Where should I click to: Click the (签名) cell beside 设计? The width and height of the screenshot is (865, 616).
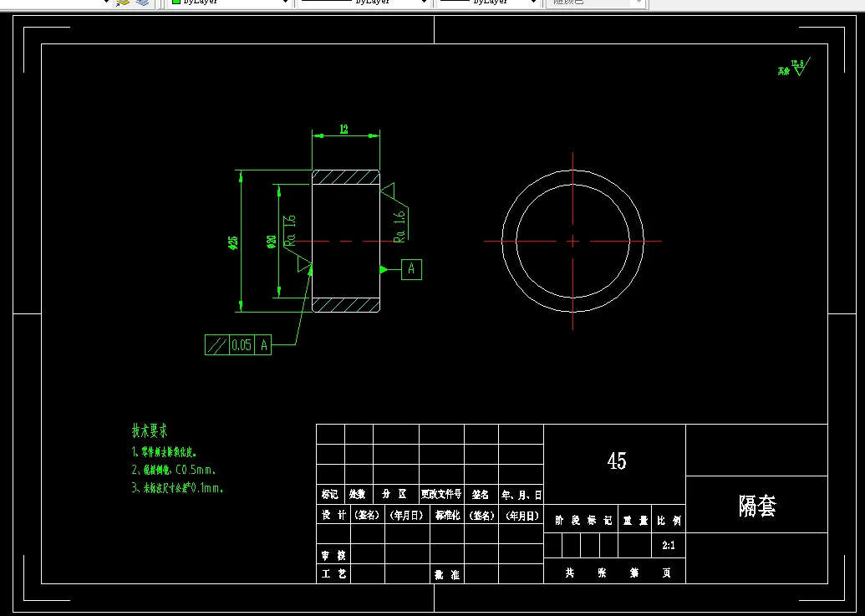368,515
